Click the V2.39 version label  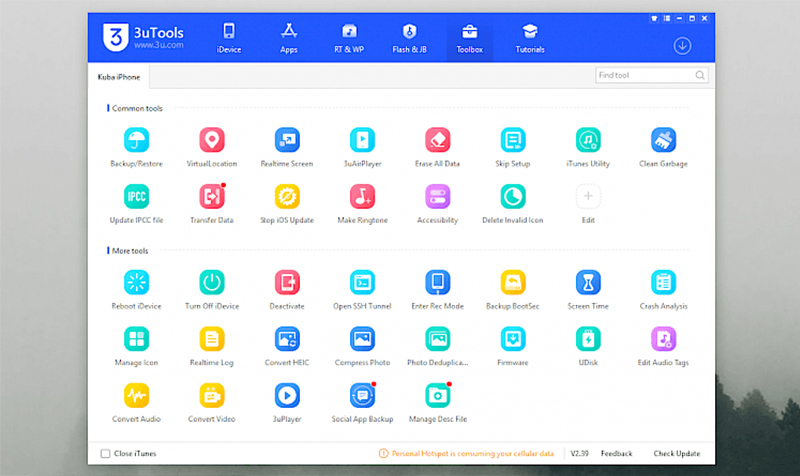pyautogui.click(x=579, y=453)
